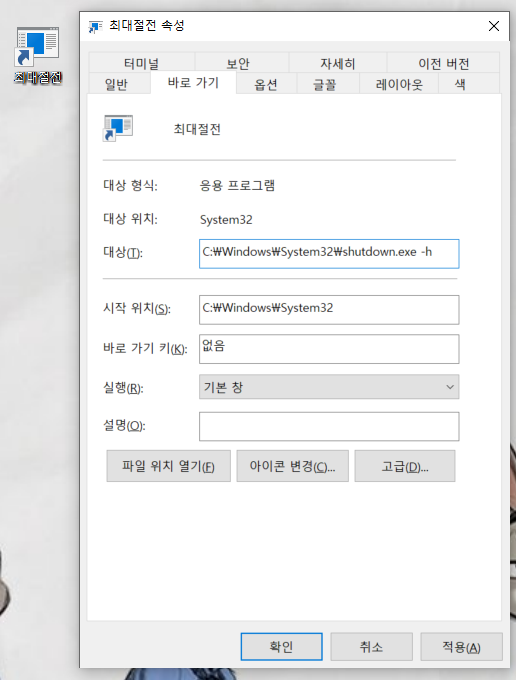Open the 레이아웃 tab

399,84
